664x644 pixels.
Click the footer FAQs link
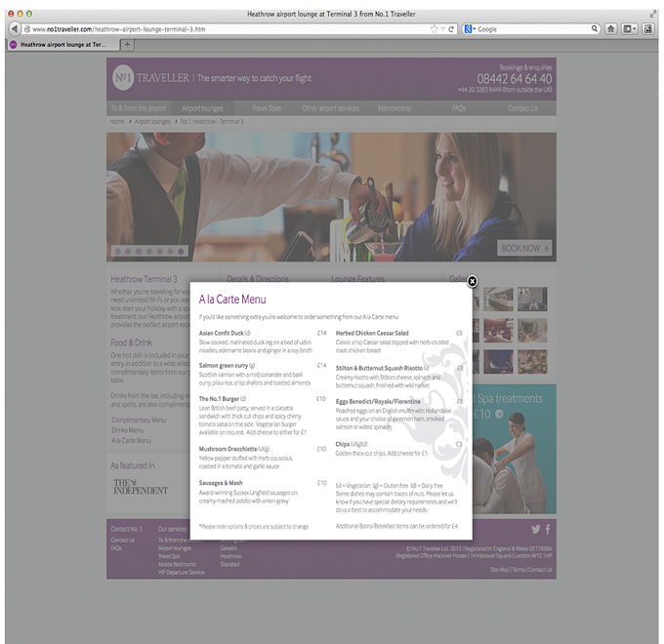coord(116,548)
